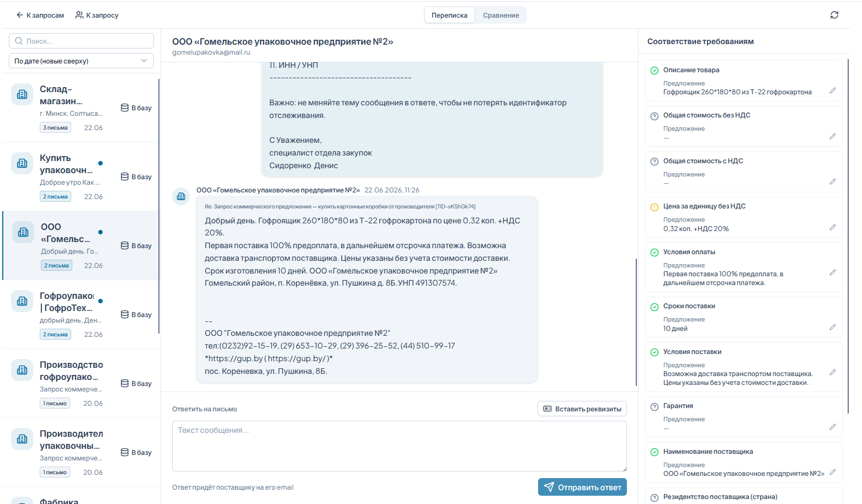Edit 'Условия оплаты' pencil icon
862x504 pixels.
(833, 272)
